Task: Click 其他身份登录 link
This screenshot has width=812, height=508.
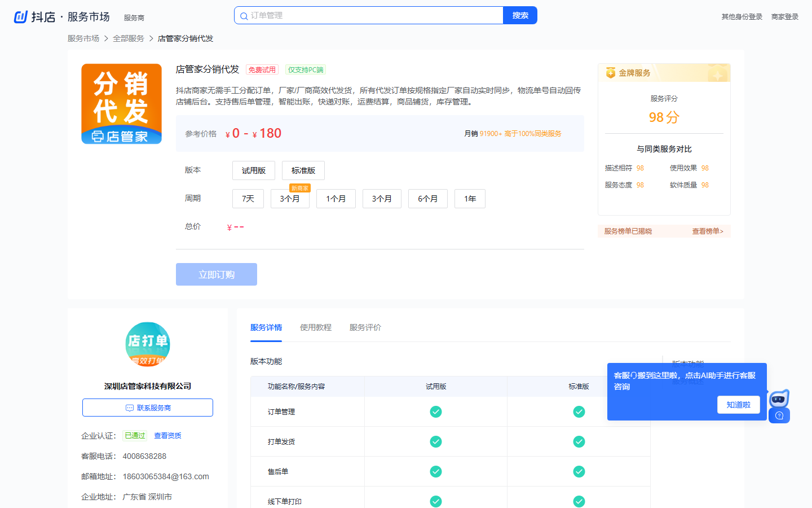Action: (742, 17)
